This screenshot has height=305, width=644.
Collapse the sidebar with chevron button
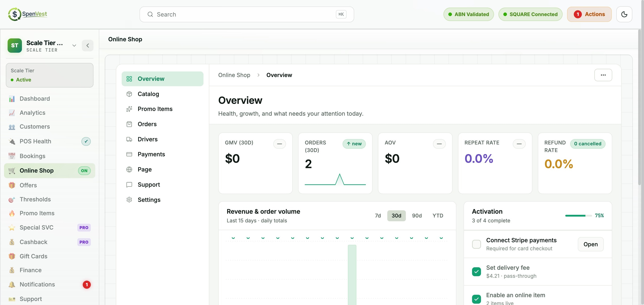[x=87, y=45]
